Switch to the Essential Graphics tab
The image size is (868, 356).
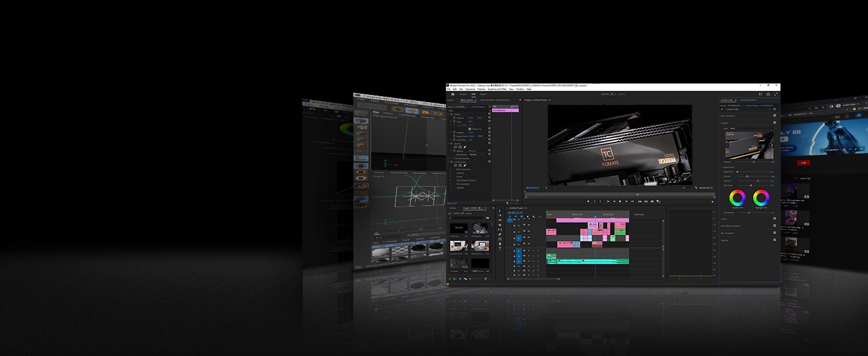coord(748,100)
